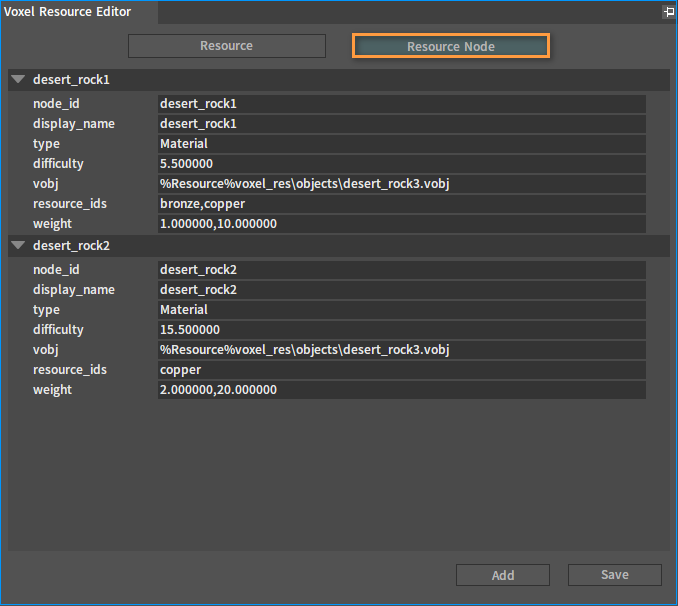Screen dimensions: 678x606
Task: Edit difficulty value 5.500000
Action: [402, 164]
